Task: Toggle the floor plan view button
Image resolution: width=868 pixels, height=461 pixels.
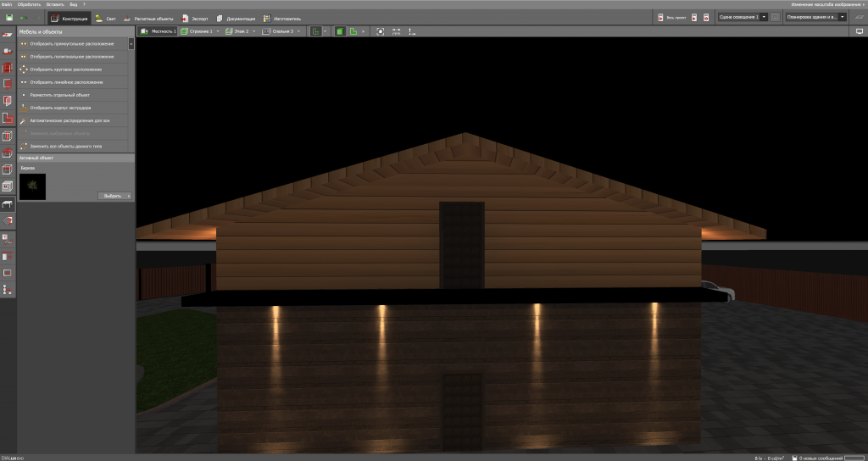Action: tap(355, 31)
